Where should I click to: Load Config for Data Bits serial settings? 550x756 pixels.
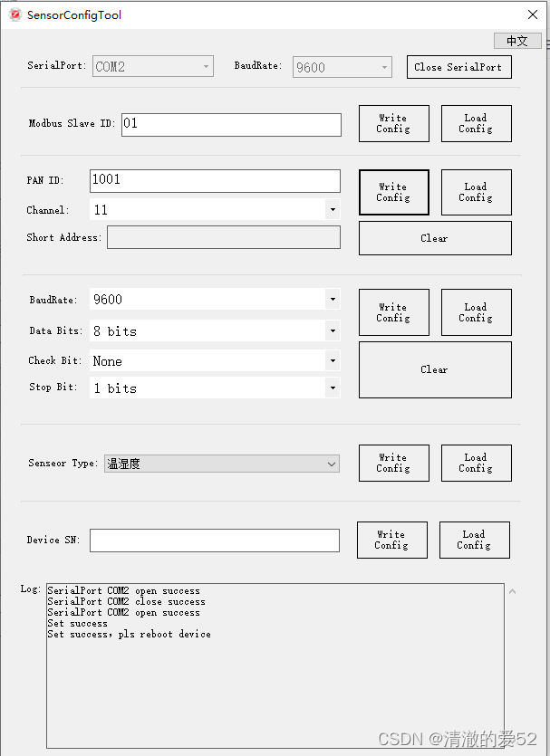point(477,312)
